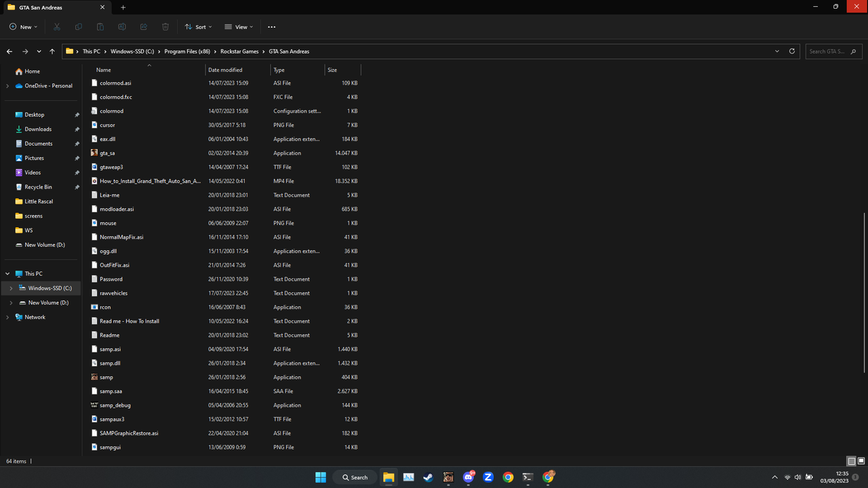This screenshot has height=488, width=868.
Task: Expand Network tree node
Action: click(x=7, y=317)
